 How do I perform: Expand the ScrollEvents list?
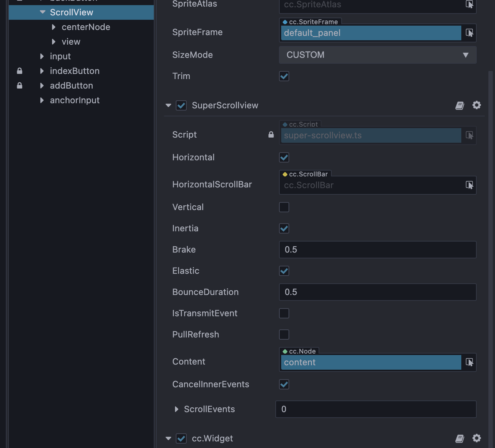[x=177, y=409]
